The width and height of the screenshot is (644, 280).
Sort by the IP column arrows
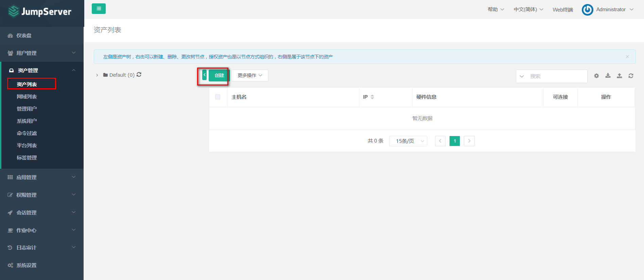click(372, 97)
